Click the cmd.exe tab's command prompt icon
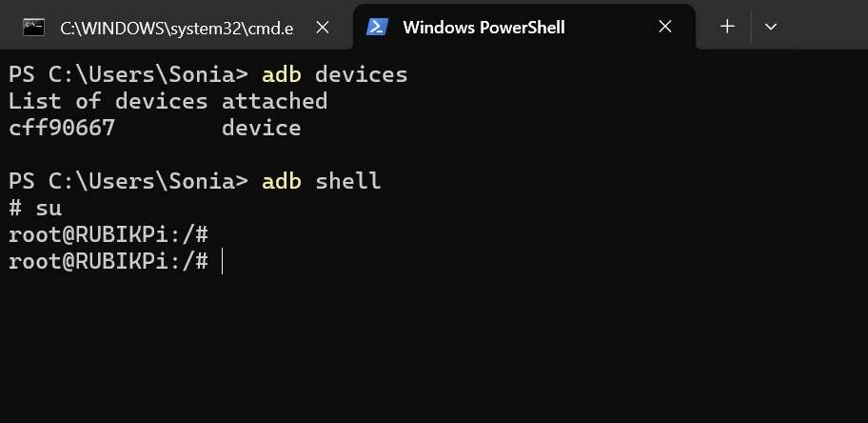The width and height of the screenshot is (868, 423). click(33, 27)
